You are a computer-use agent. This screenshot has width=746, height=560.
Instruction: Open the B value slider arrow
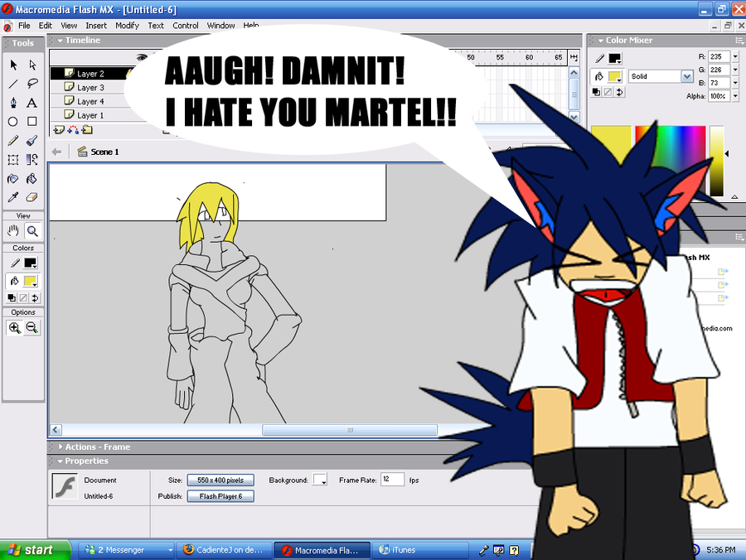[x=735, y=83]
